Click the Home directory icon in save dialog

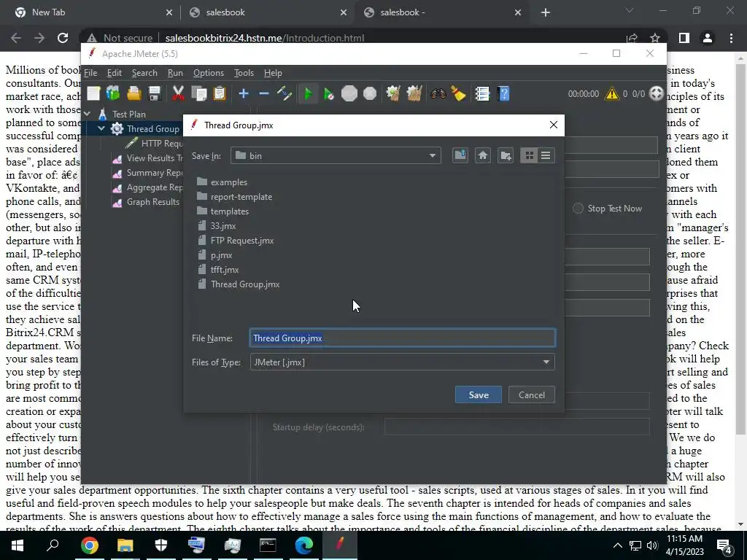click(x=483, y=156)
